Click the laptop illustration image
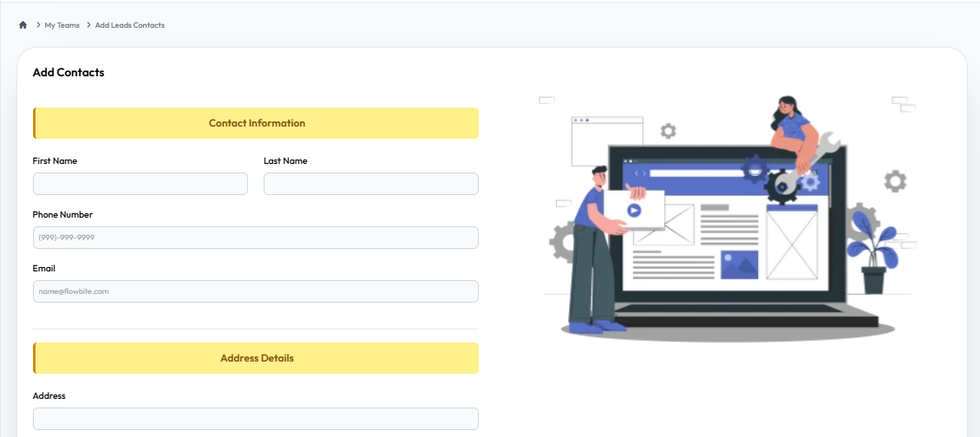Screen dimensions: 980x437 [x=728, y=218]
